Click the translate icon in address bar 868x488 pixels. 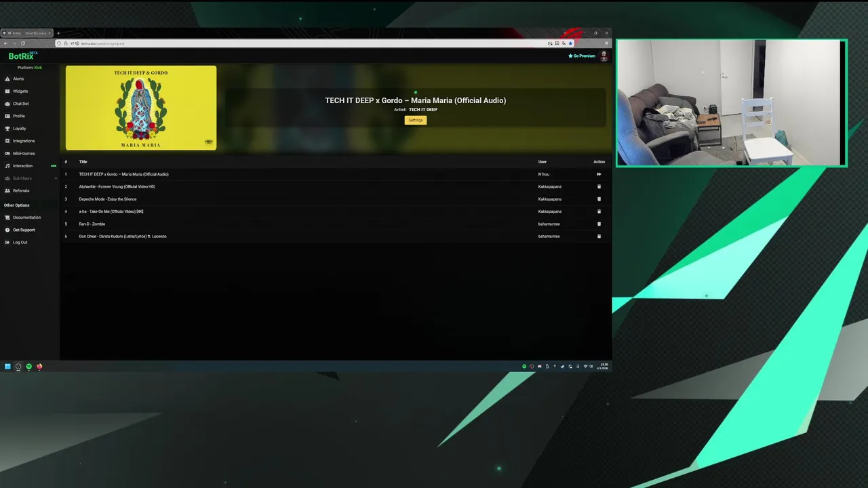click(564, 43)
